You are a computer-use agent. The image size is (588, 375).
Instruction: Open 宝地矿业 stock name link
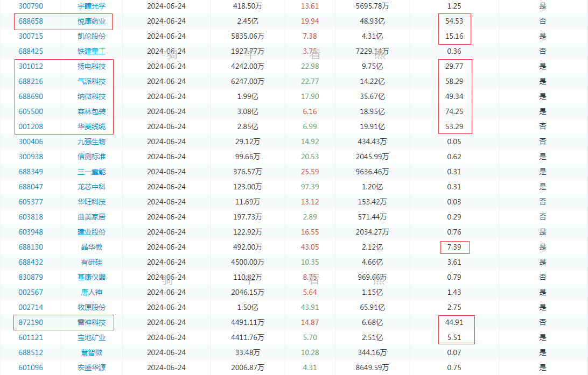point(92,338)
